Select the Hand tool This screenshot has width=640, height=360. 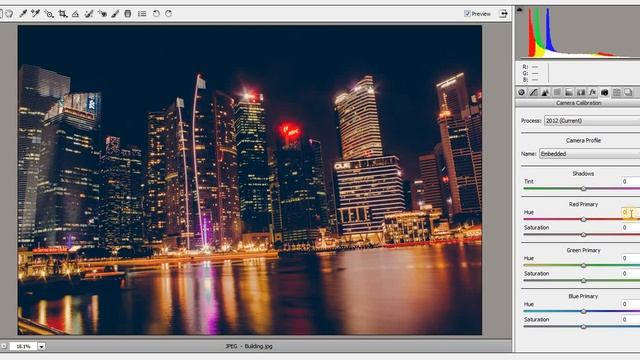point(9,14)
